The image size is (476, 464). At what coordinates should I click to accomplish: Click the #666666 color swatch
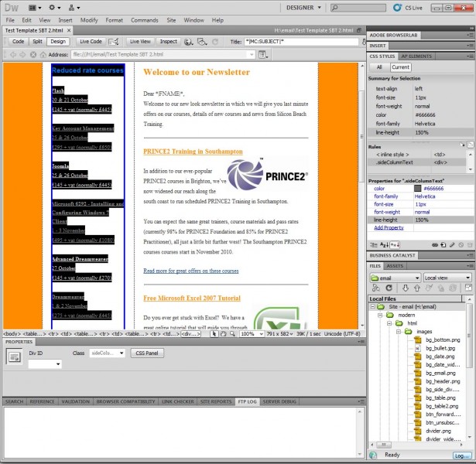pos(417,188)
